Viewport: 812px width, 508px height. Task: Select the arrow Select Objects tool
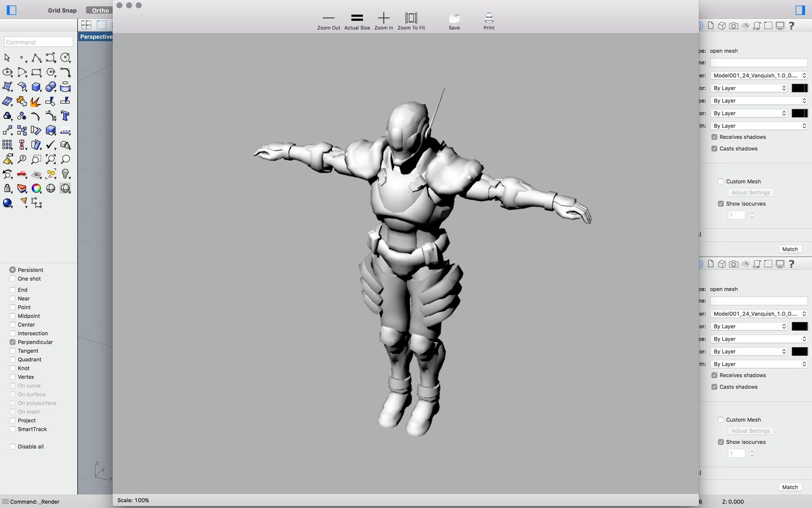[x=7, y=58]
